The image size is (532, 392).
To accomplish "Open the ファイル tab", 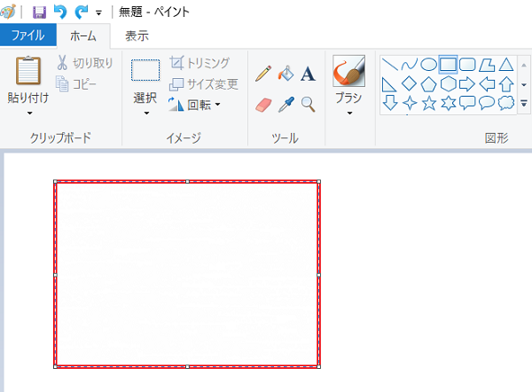I will click(x=28, y=35).
